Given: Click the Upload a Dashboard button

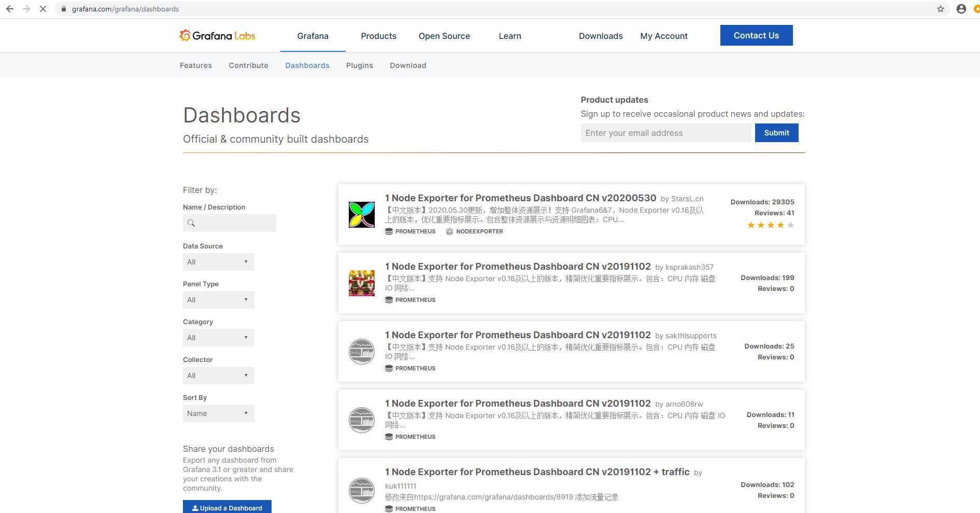Looking at the screenshot, I should [x=227, y=507].
